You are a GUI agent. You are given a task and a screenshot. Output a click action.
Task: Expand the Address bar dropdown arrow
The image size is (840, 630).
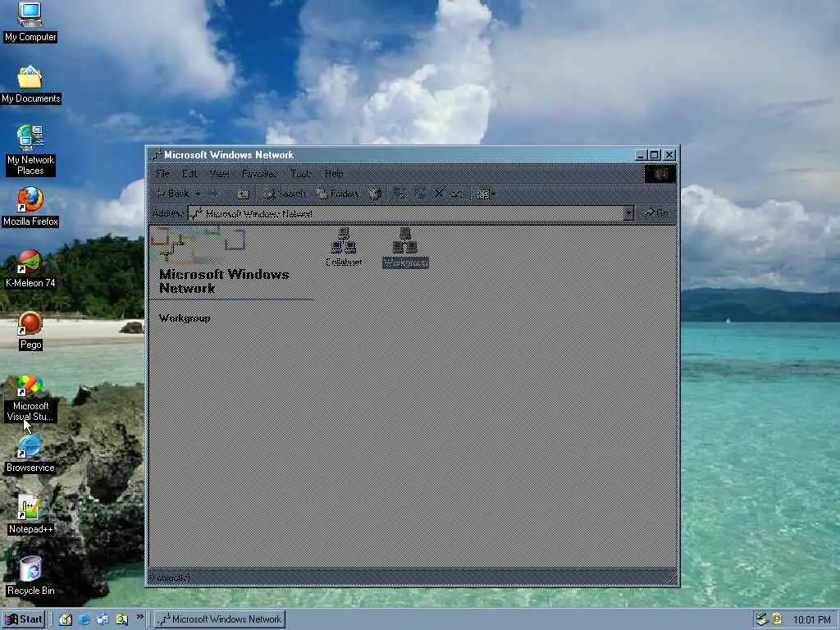[628, 214]
